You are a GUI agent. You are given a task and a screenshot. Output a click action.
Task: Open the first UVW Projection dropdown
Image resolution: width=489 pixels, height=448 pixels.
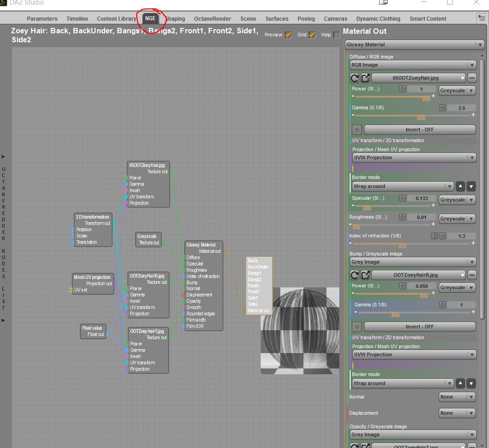point(414,158)
